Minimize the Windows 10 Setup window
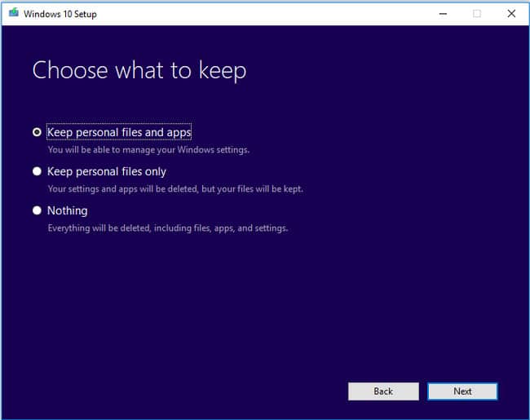The image size is (530, 420). 443,14
